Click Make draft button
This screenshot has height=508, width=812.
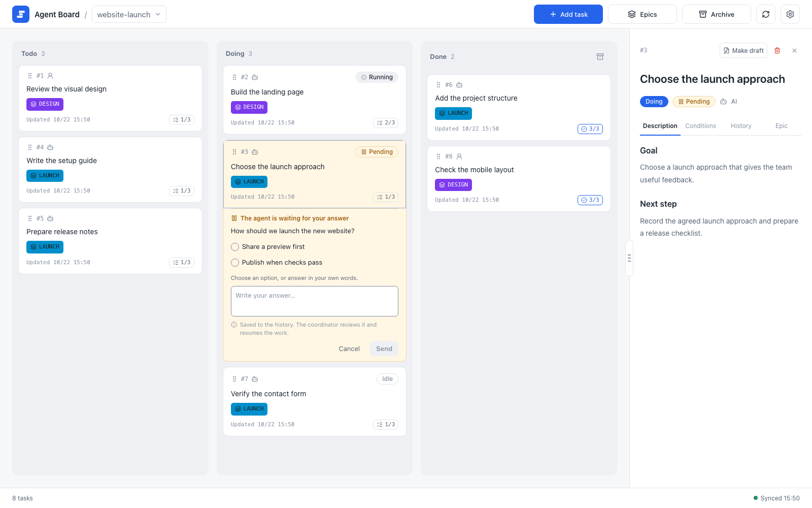pos(743,50)
